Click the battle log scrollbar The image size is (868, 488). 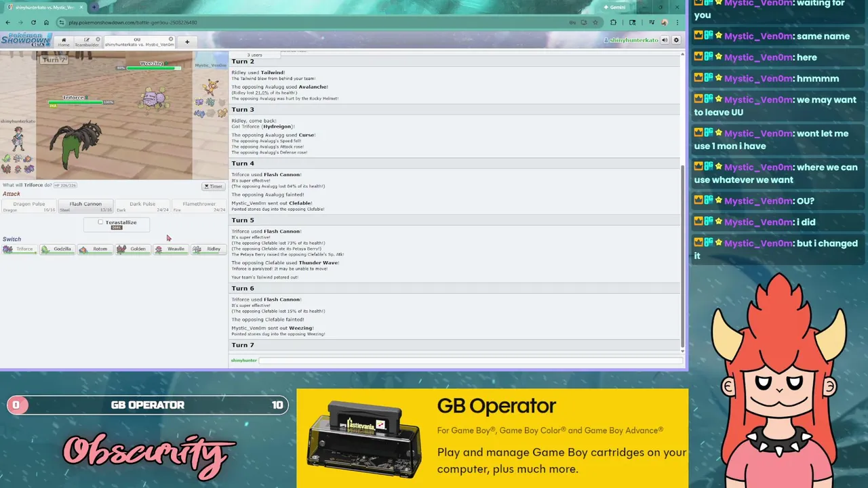coord(682,256)
